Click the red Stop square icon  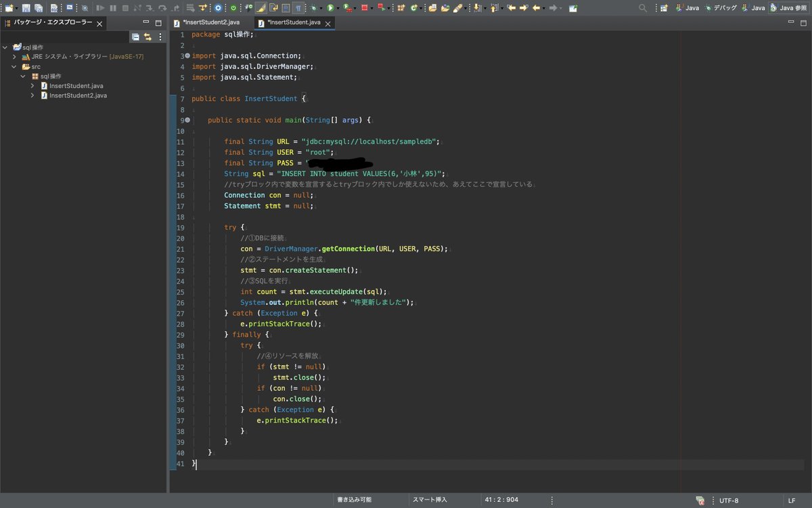[x=364, y=8]
